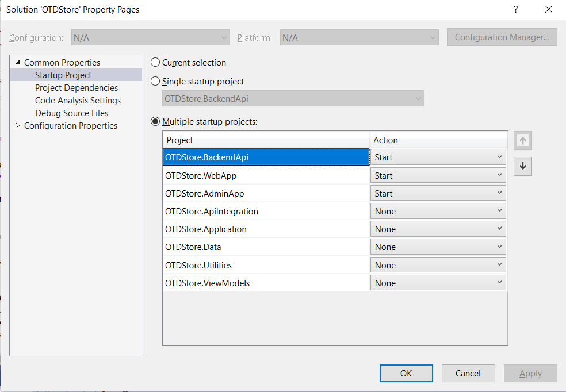Image resolution: width=566 pixels, height=392 pixels.
Task: Click the disabled Apply button
Action: (530, 373)
